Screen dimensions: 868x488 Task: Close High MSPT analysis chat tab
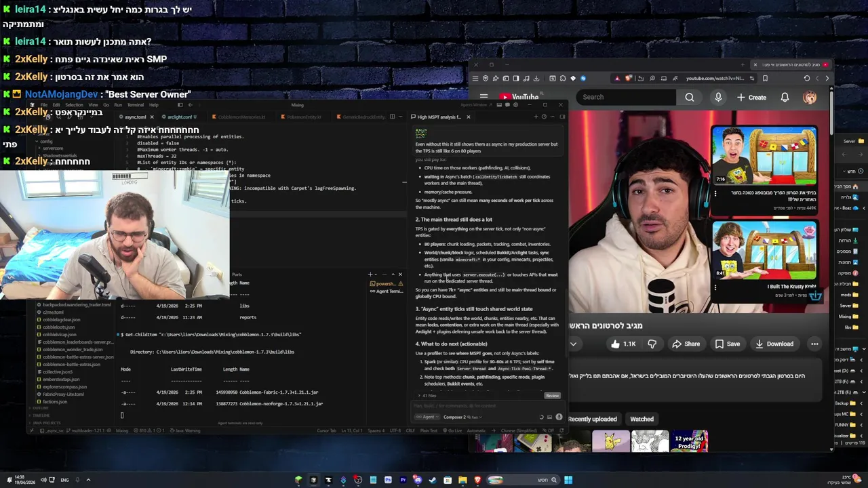pyautogui.click(x=468, y=117)
